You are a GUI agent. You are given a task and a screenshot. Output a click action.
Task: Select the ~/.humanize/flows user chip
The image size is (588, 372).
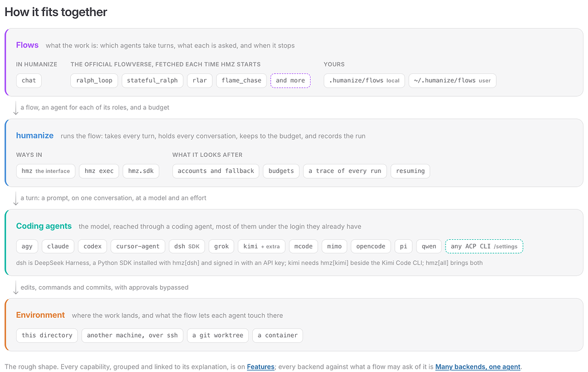point(452,81)
